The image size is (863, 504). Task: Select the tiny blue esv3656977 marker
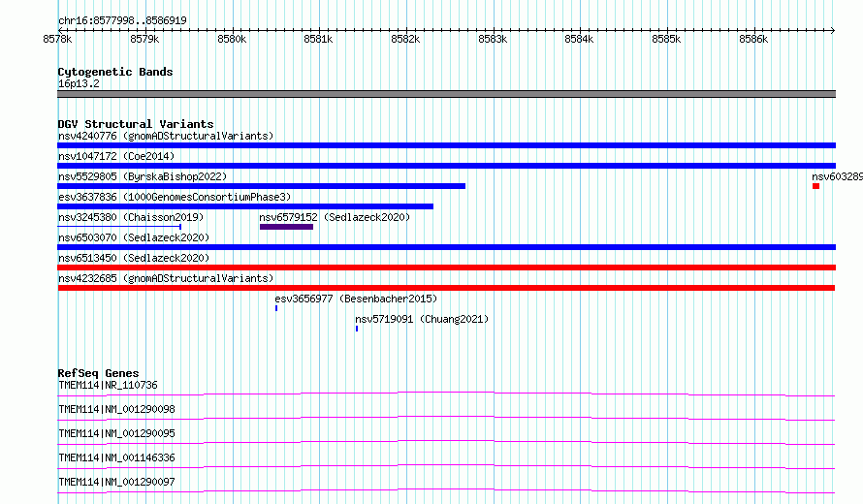(x=276, y=308)
